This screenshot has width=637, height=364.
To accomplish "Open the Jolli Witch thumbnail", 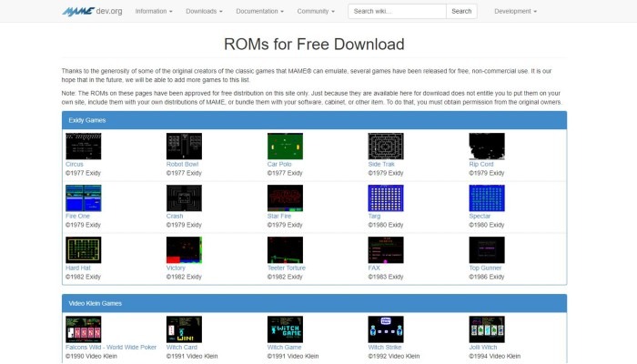I will [487, 329].
